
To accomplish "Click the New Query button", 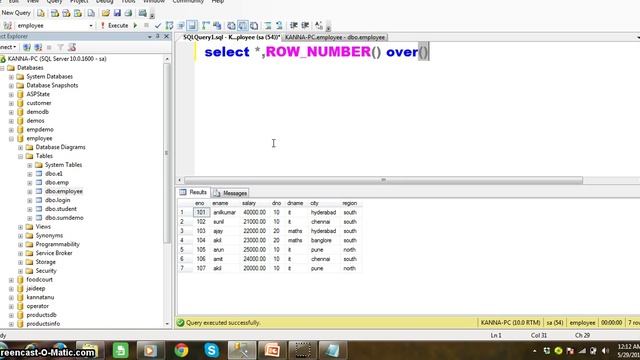I will pos(16,13).
